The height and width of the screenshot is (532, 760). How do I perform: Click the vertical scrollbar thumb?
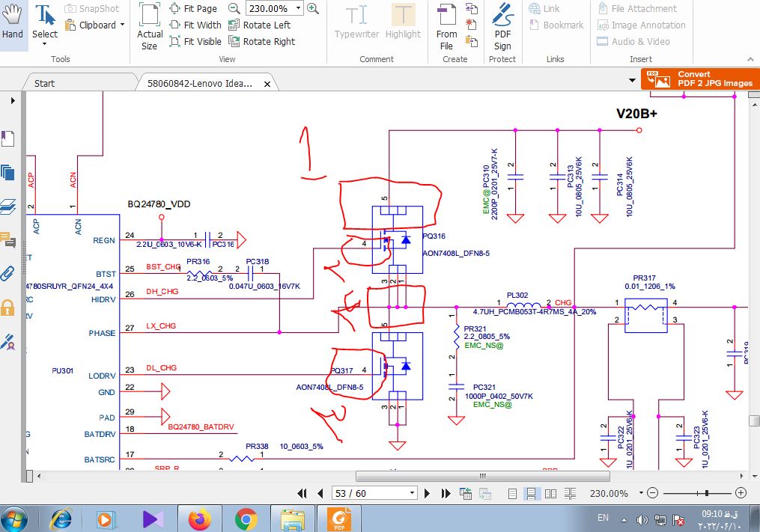tap(754, 420)
